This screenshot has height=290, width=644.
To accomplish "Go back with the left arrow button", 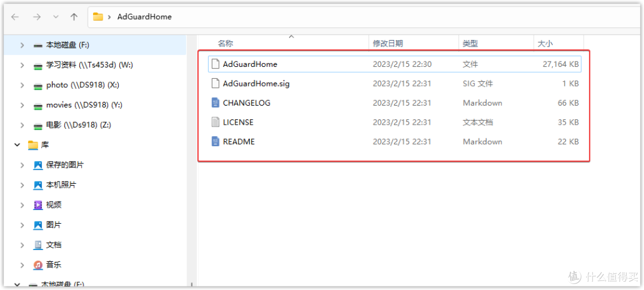I will tap(15, 17).
